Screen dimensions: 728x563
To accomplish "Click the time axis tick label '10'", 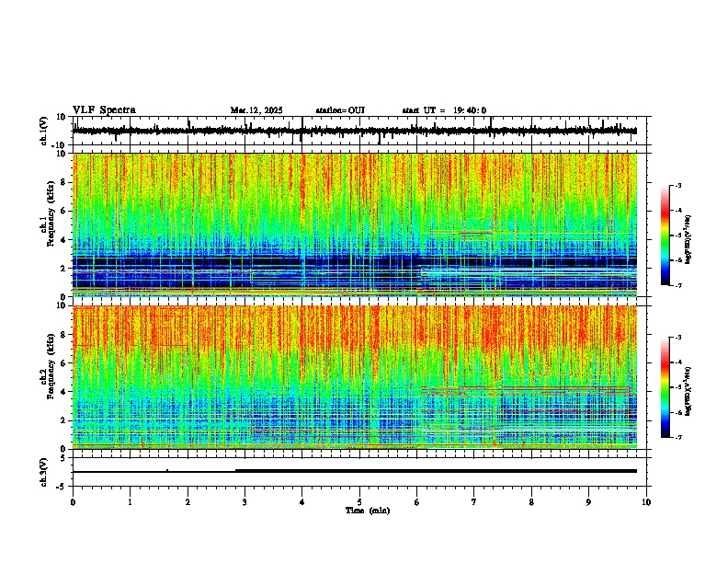I will pos(646,502).
